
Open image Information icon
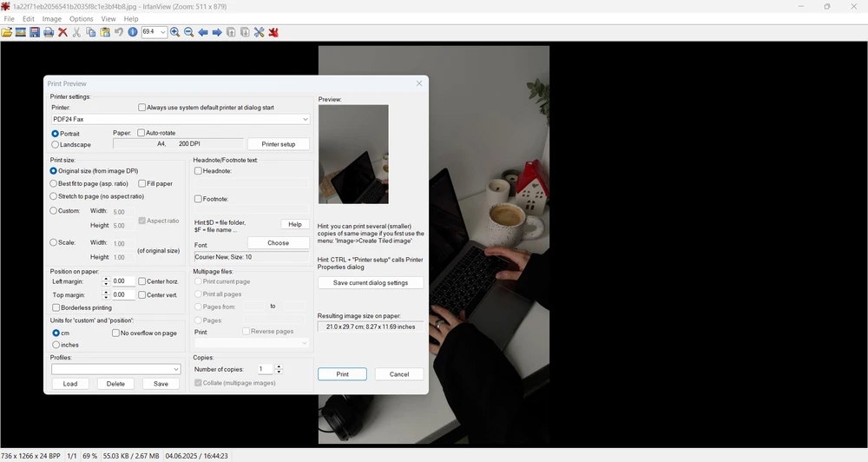click(x=133, y=32)
